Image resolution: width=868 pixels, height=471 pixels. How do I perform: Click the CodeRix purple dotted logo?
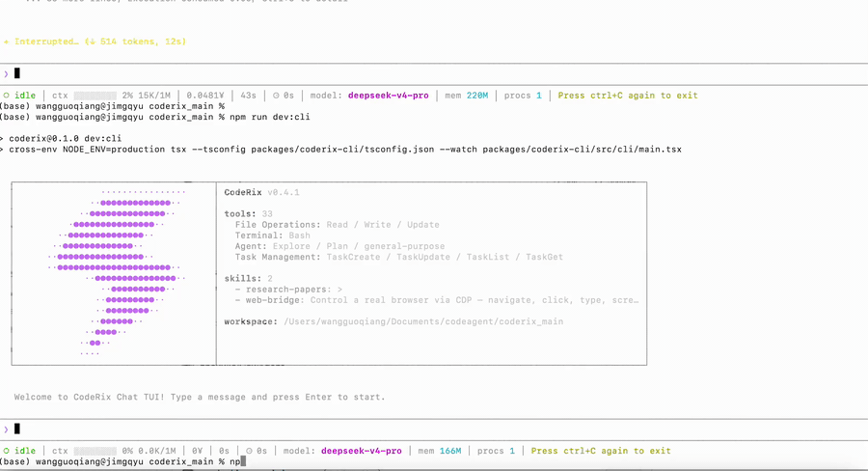pos(117,272)
